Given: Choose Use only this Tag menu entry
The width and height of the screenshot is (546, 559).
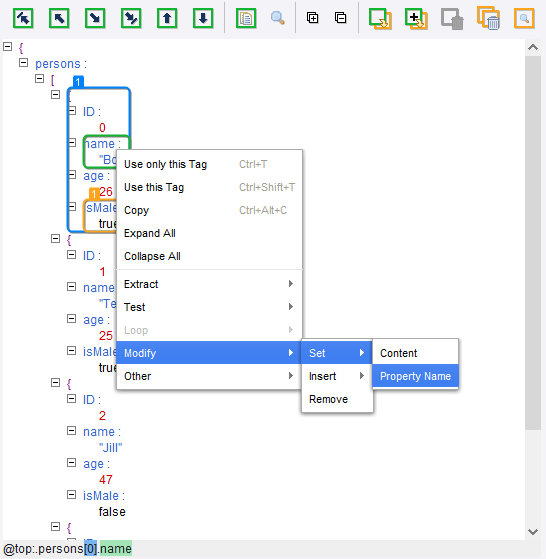Looking at the screenshot, I should point(210,164).
